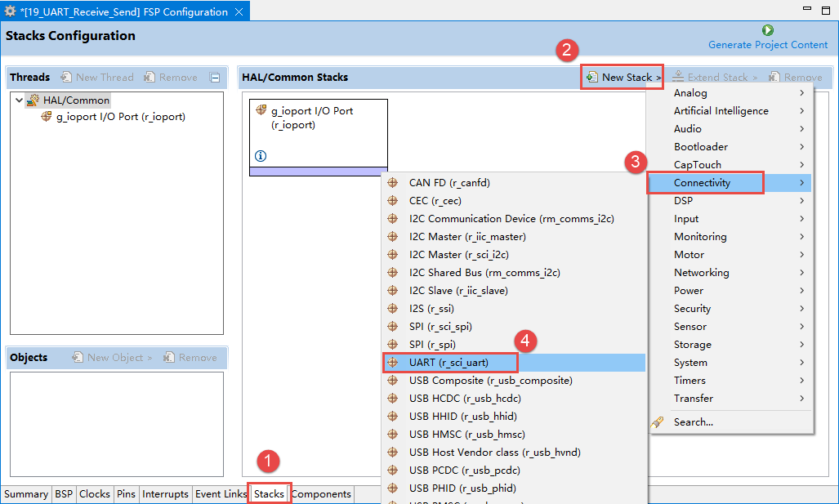Open the Event Links tab
Screen dimensions: 839x504
221,494
